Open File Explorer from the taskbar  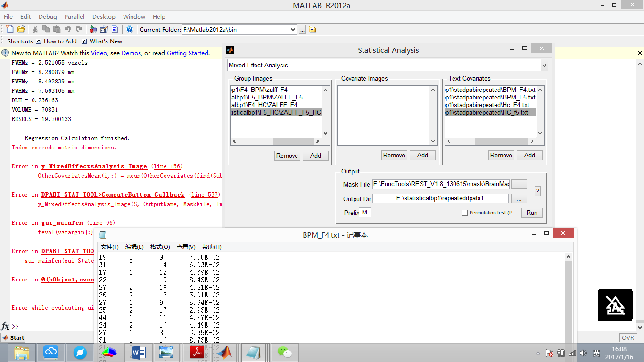point(22,352)
